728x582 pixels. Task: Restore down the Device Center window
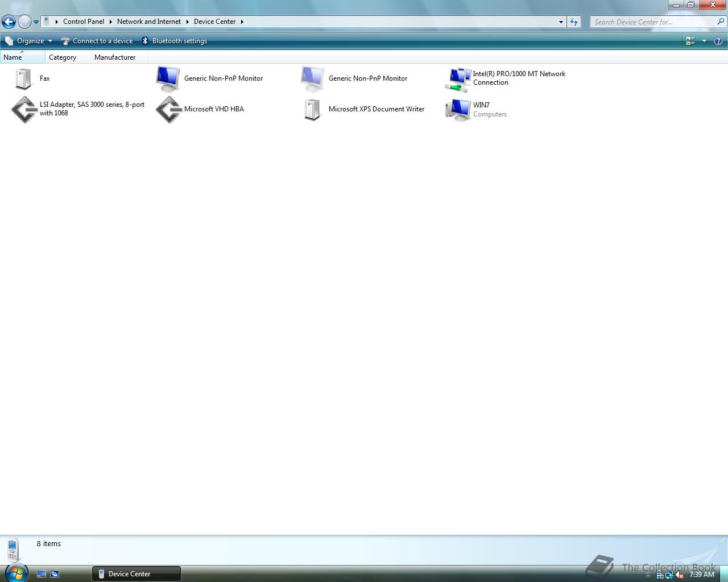pos(690,5)
